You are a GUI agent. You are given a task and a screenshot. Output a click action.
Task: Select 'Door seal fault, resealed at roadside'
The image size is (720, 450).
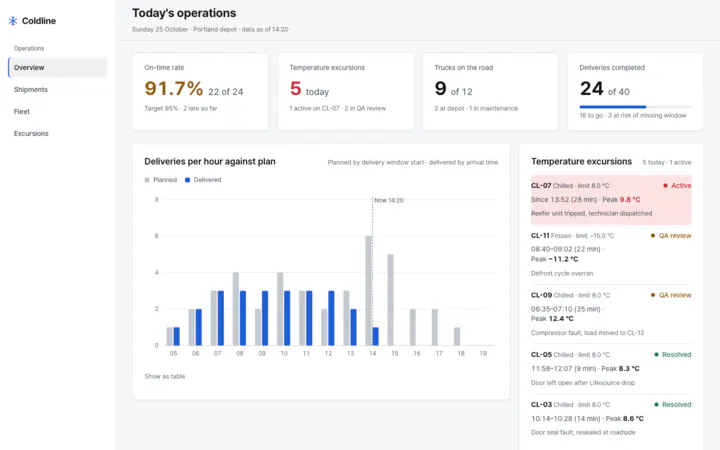pyautogui.click(x=583, y=433)
